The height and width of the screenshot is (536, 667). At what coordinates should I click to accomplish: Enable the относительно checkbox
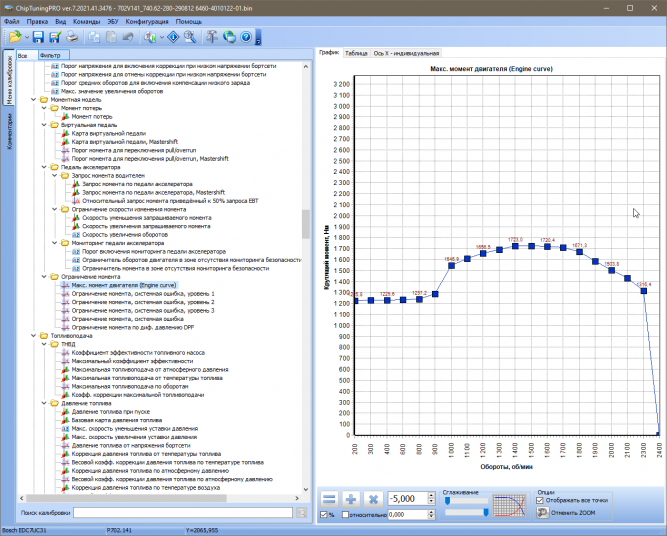345,515
